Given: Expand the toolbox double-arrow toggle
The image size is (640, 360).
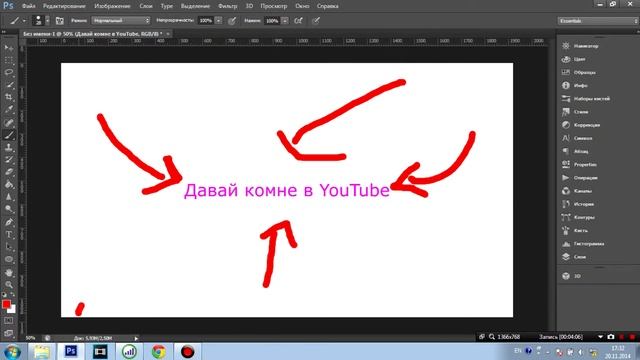Looking at the screenshot, I should tap(4, 32).
